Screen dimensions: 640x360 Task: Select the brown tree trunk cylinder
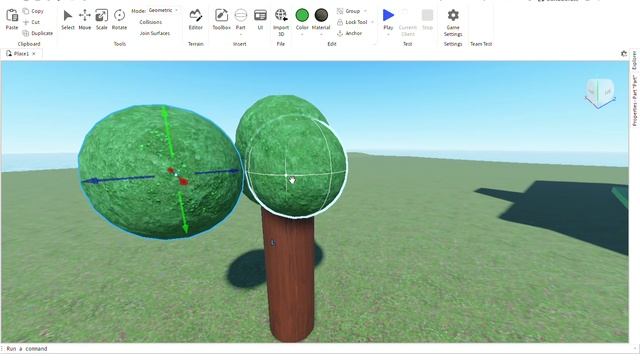tap(289, 278)
